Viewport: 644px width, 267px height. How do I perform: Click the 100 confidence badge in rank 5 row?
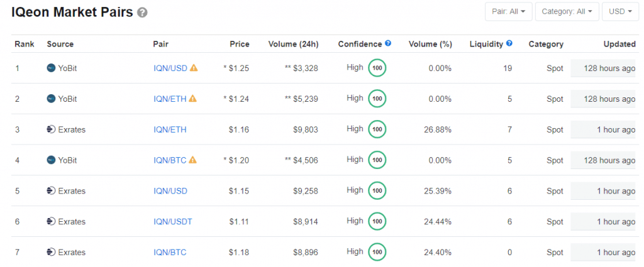click(x=377, y=191)
